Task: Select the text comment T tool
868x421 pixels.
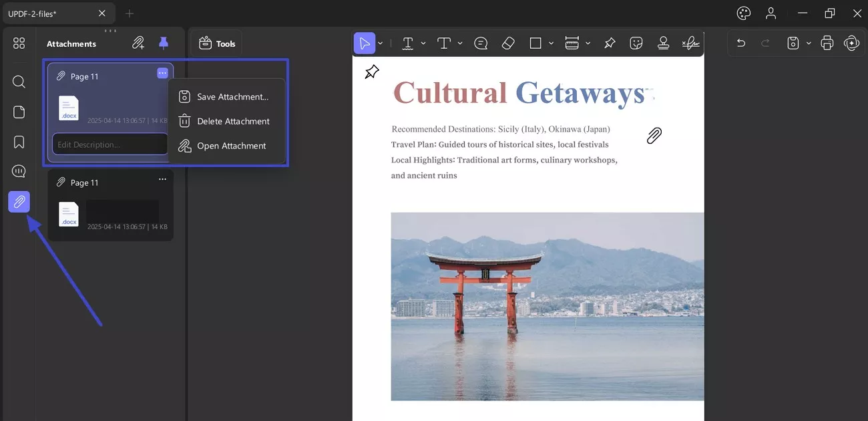Action: pyautogui.click(x=444, y=43)
